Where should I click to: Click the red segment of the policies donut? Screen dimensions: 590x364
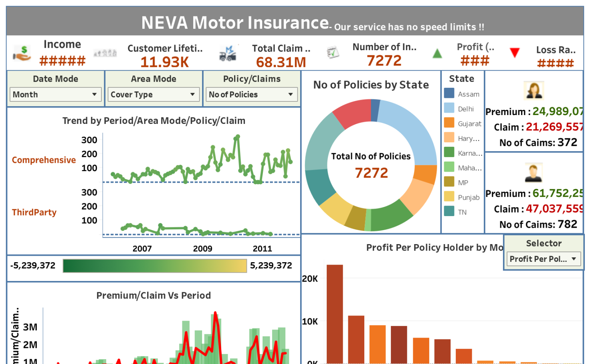coord(354,112)
